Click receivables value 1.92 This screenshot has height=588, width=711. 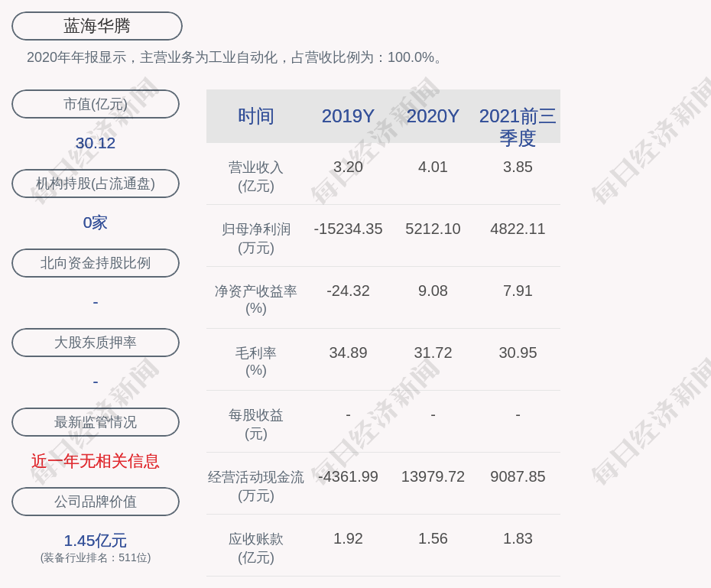[x=349, y=538]
